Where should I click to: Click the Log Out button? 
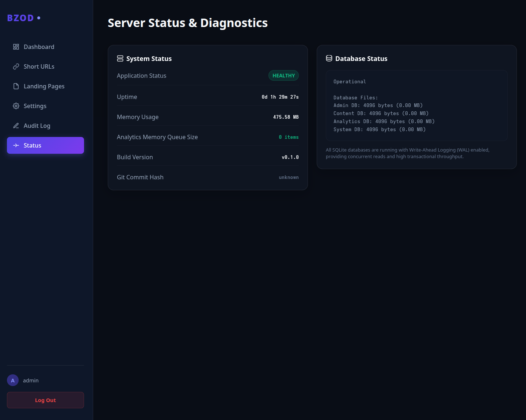45,400
